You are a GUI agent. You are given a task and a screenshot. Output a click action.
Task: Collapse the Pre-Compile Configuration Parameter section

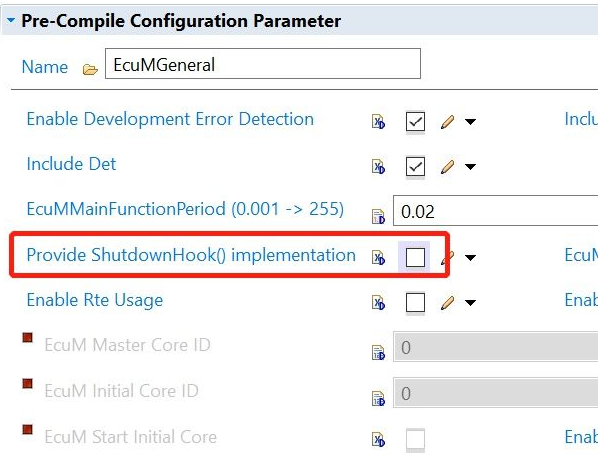[x=9, y=21]
